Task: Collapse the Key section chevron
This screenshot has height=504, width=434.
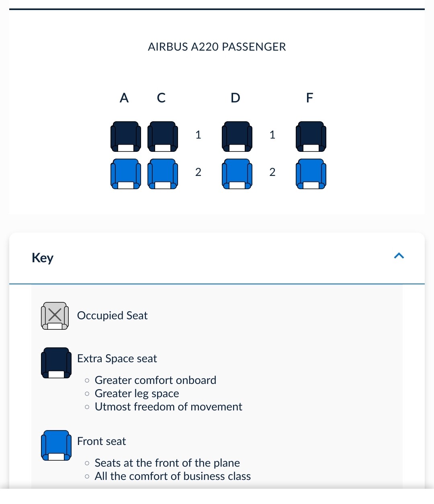Action: click(399, 256)
